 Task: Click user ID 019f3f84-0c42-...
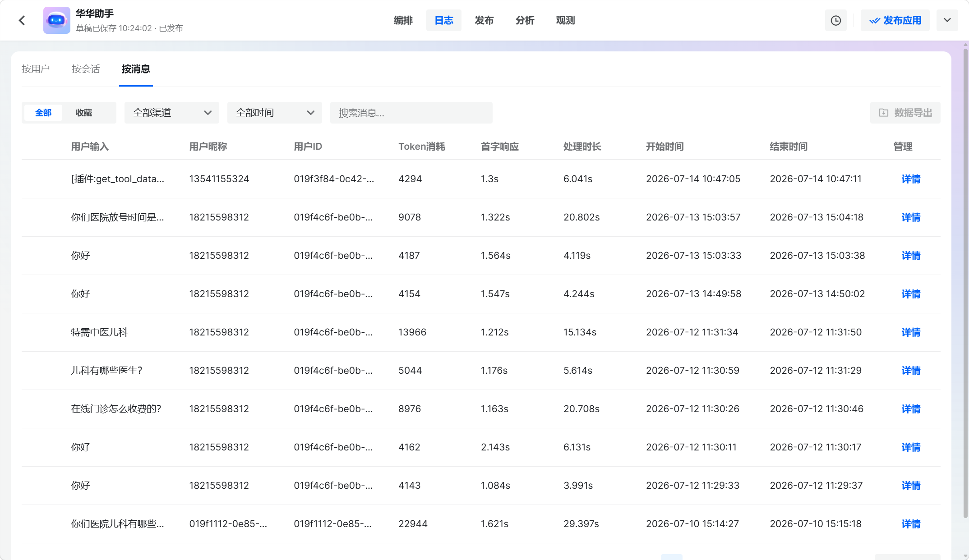pos(334,179)
